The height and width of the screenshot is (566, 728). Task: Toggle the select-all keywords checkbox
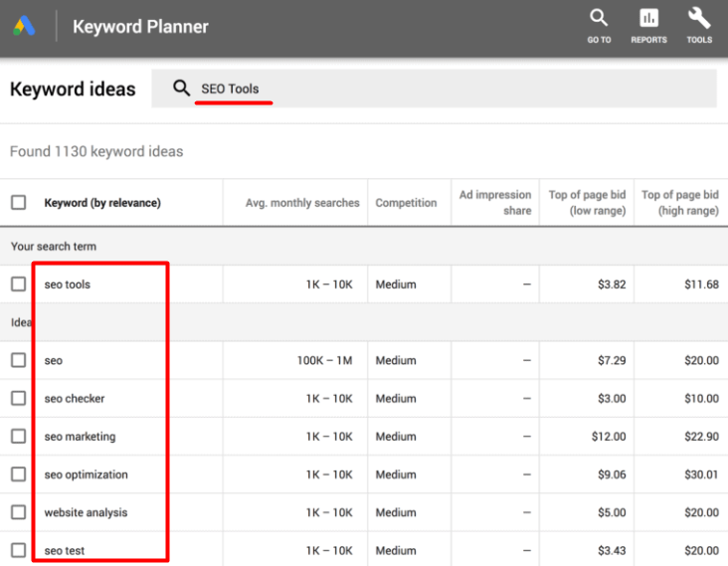tap(18, 203)
